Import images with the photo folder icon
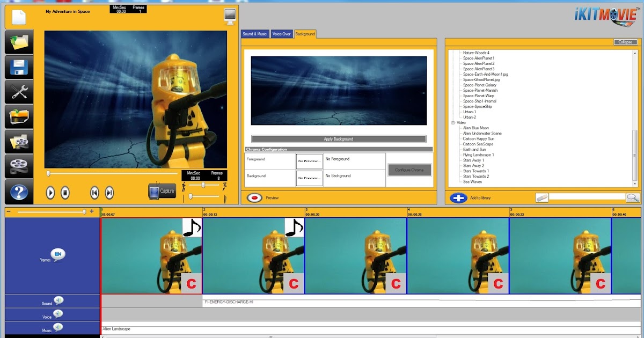The image size is (644, 338). click(19, 116)
